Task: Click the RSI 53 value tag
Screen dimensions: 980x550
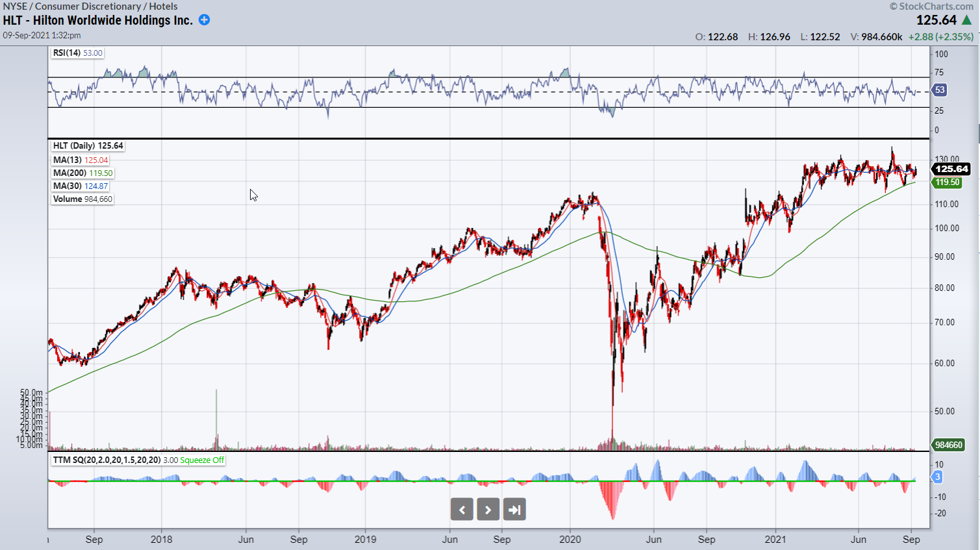Action: 939,90
